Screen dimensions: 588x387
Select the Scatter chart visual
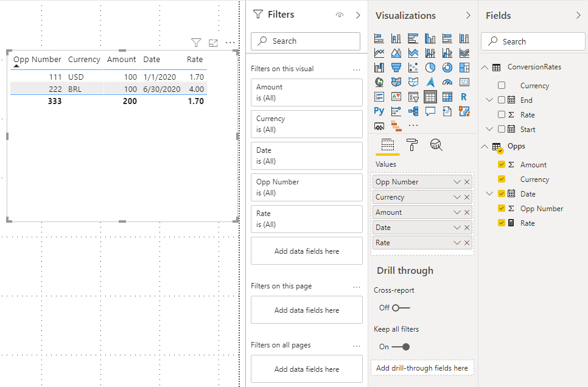413,68
